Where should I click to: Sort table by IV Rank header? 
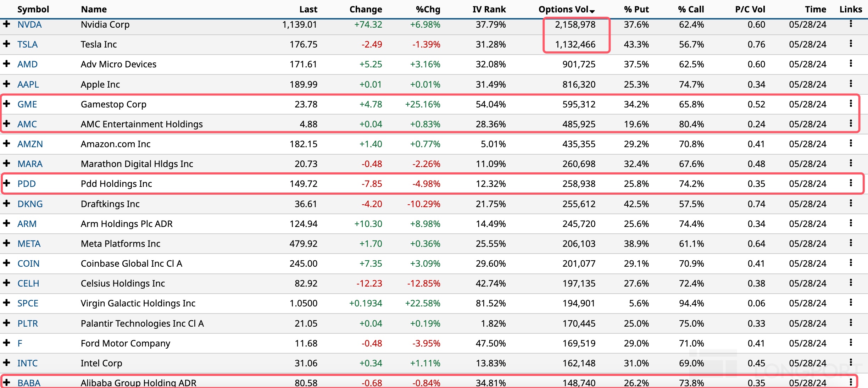(x=489, y=10)
